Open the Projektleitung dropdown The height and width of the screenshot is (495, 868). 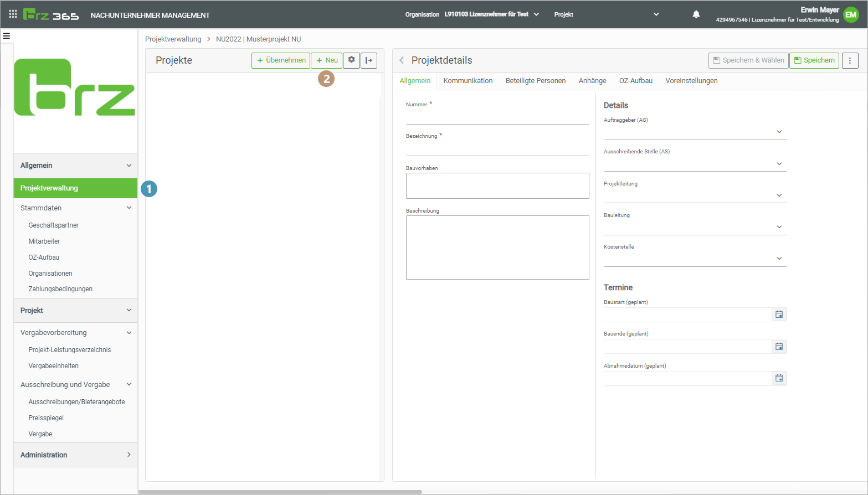tap(779, 195)
